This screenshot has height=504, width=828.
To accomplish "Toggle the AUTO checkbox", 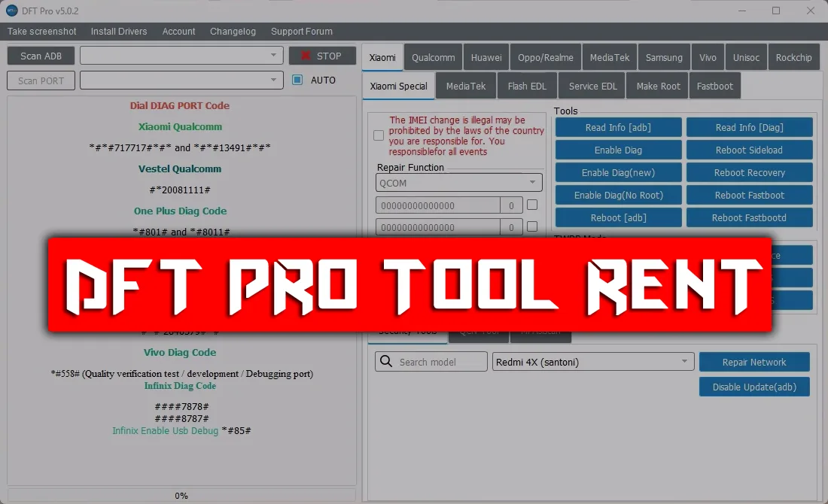I will coord(297,80).
